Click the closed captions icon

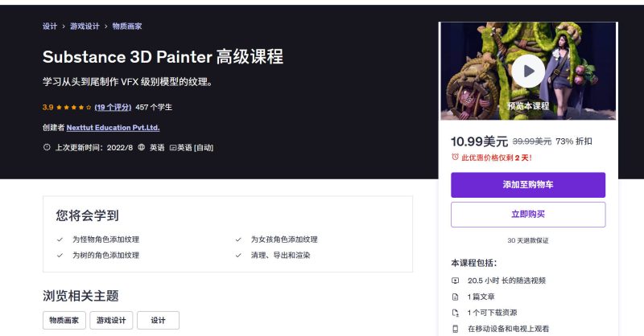point(173,148)
